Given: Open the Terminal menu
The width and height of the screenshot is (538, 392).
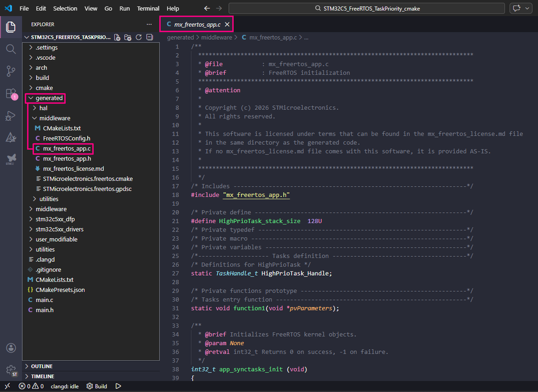Looking at the screenshot, I should point(148,8).
